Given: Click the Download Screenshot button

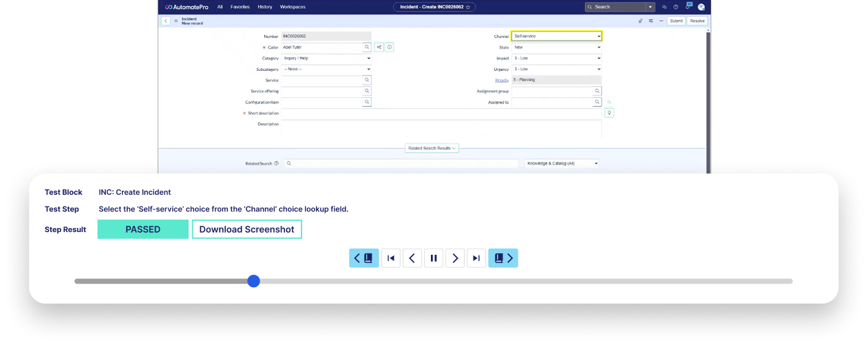Looking at the screenshot, I should (x=246, y=229).
